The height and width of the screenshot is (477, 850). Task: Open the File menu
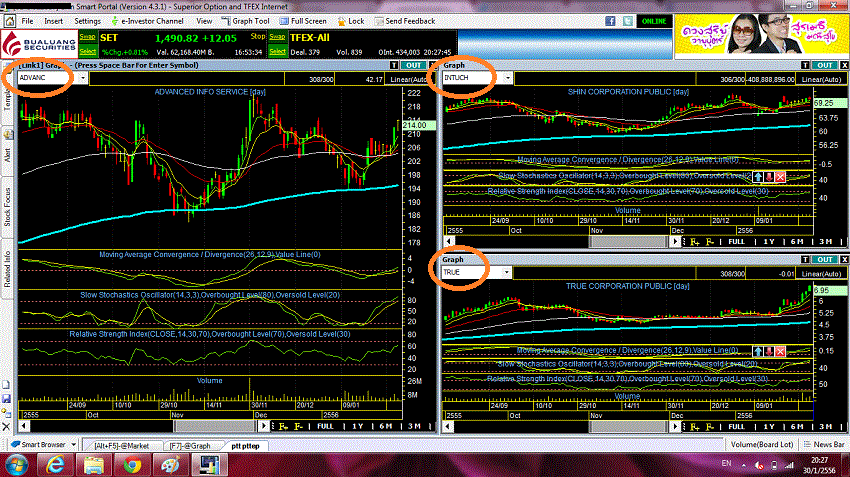pos(27,21)
